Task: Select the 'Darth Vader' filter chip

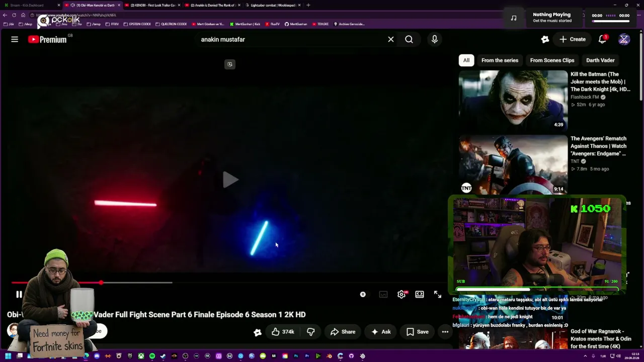Action: pos(600,60)
